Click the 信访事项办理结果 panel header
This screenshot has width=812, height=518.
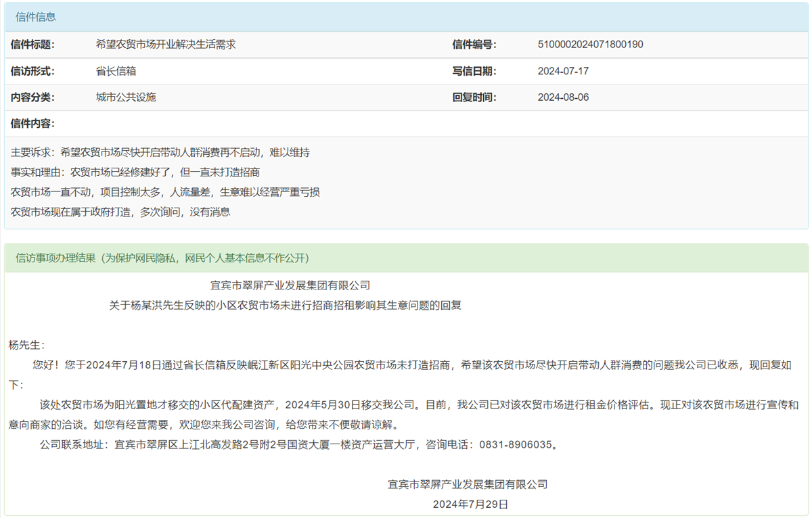406,258
